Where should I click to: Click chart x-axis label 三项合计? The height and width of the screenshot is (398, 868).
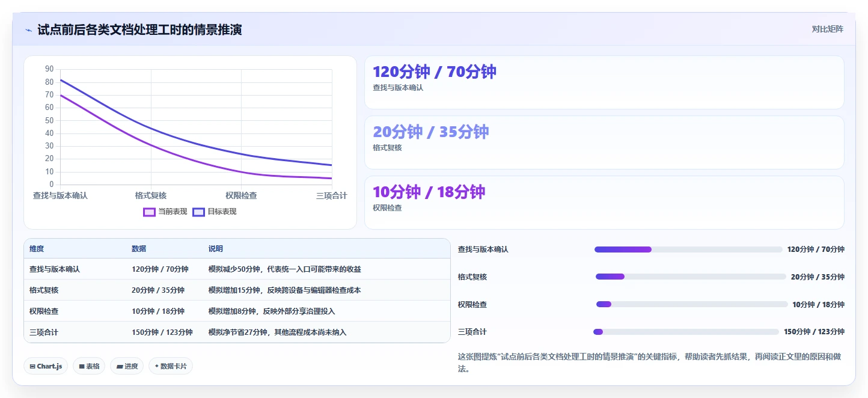click(x=331, y=195)
